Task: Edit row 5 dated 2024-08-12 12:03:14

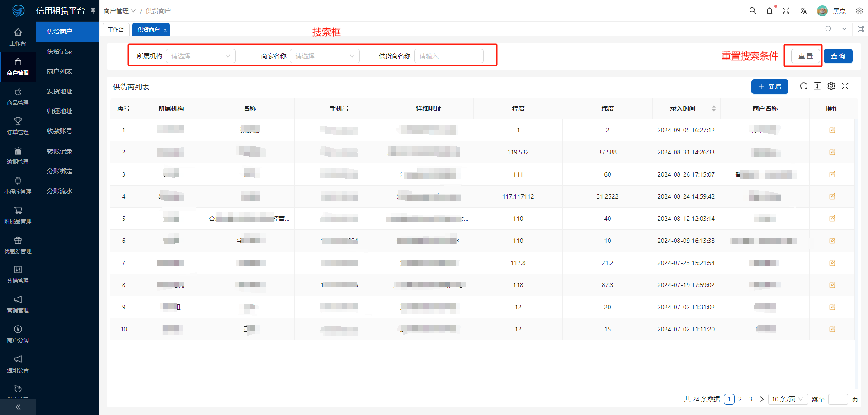Action: (x=832, y=219)
